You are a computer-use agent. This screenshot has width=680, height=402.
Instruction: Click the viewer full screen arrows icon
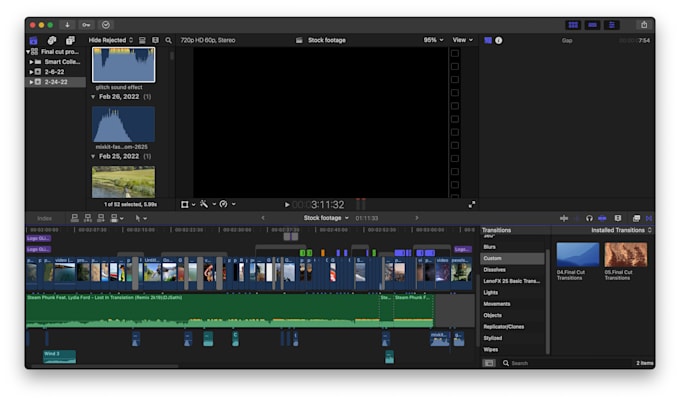tap(472, 204)
